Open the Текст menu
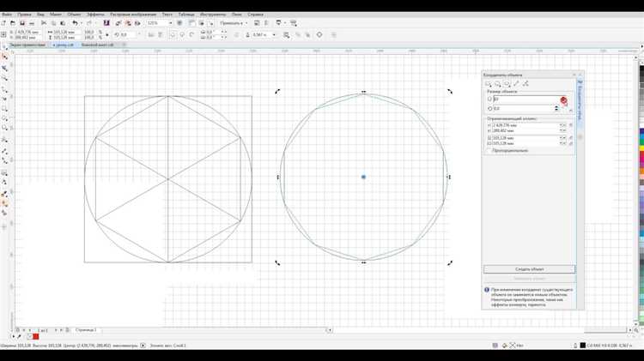Viewport: 644px width, 361px height. [167, 15]
